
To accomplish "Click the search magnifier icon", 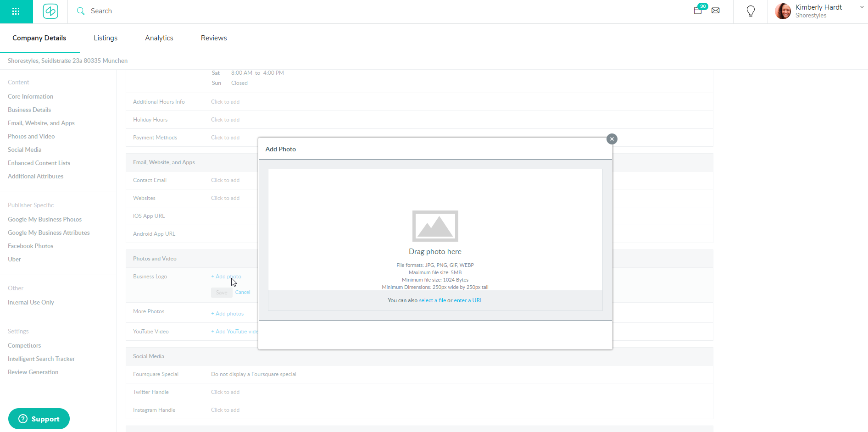I will [x=81, y=11].
